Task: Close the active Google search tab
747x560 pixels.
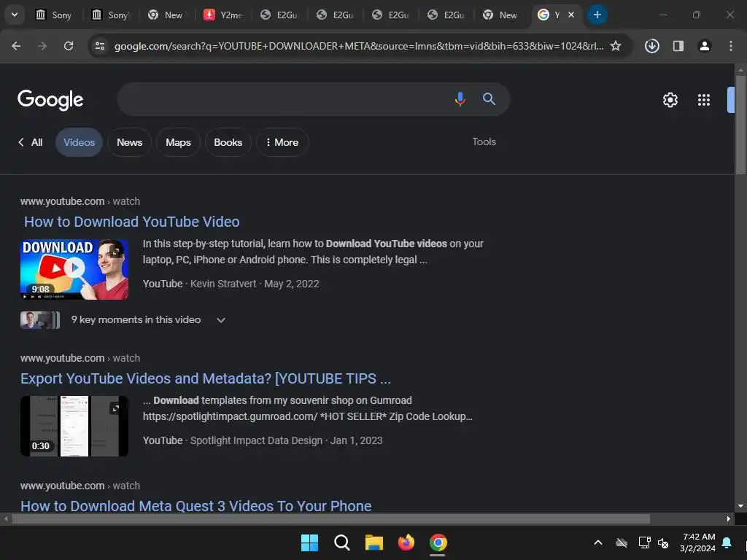Action: point(570,15)
